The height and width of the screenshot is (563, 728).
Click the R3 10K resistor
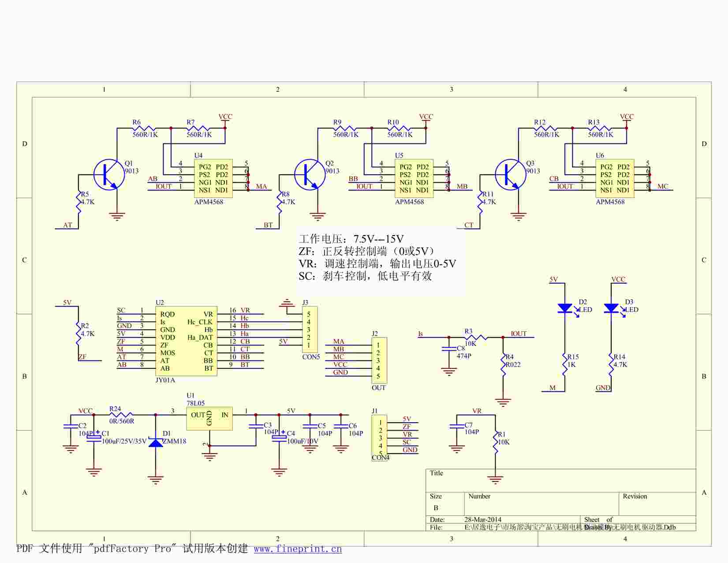tap(476, 338)
